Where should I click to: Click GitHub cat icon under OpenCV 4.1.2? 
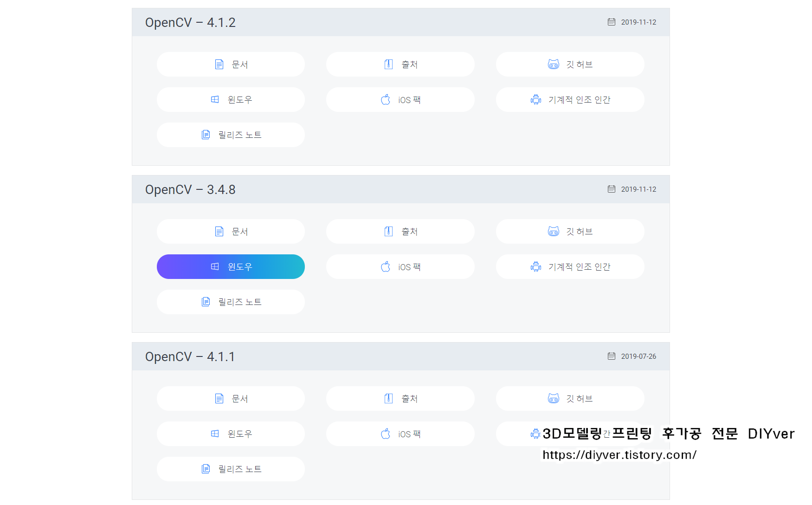point(554,65)
